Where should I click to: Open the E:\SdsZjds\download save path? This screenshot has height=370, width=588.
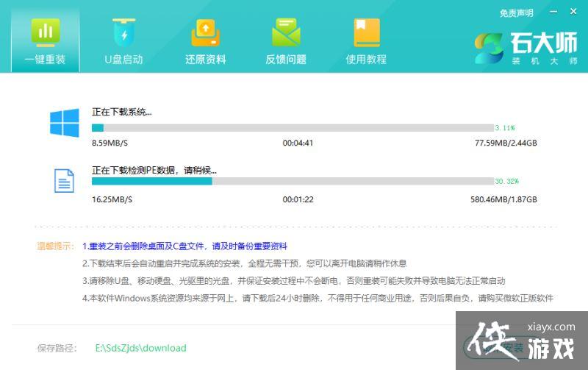pos(141,348)
